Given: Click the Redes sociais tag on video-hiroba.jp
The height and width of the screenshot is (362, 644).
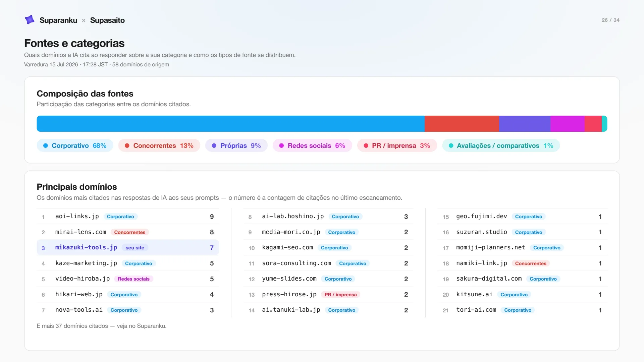Looking at the screenshot, I should (x=133, y=279).
